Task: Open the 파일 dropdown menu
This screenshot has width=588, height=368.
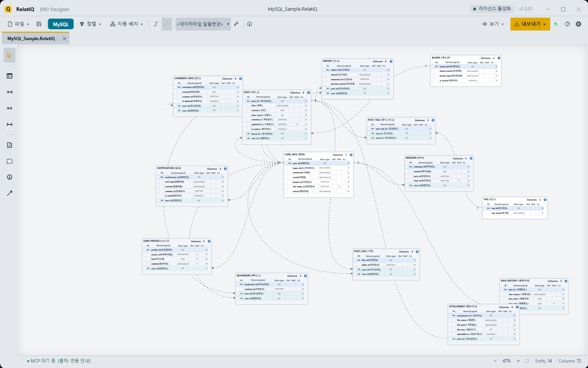Action: pos(18,24)
